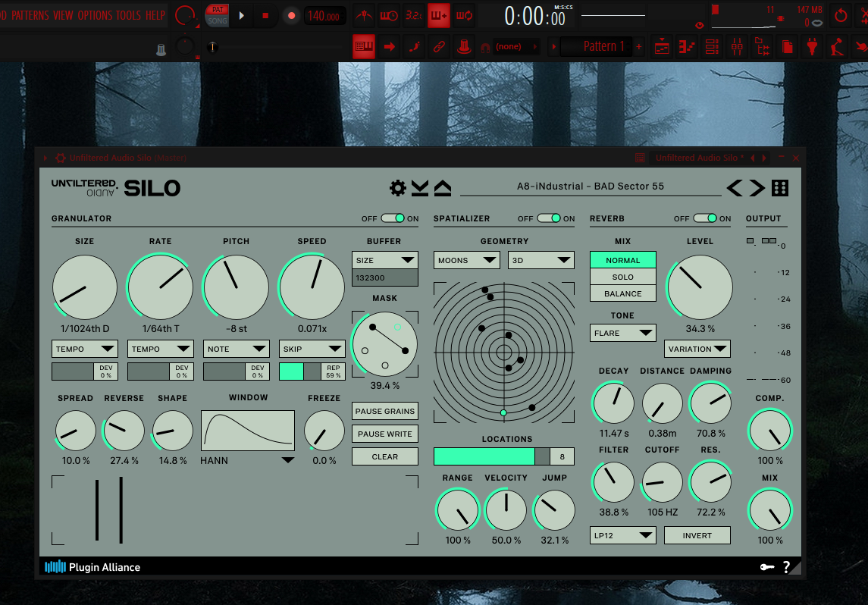Image resolution: width=868 pixels, height=605 pixels.
Task: Open the FLARE tone dropdown
Action: click(623, 333)
